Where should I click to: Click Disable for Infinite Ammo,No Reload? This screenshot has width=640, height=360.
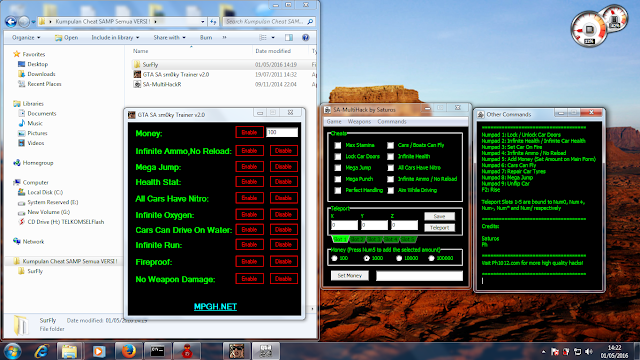[x=284, y=151]
